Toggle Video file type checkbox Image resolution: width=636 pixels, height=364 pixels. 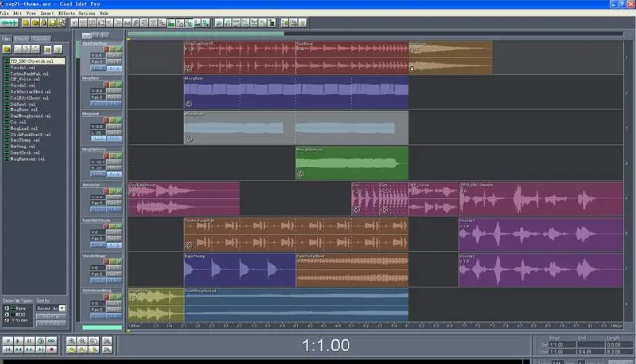(x=7, y=320)
